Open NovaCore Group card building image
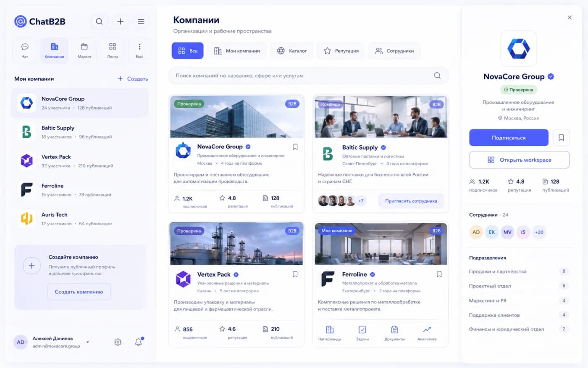The image size is (588, 368). [x=236, y=117]
